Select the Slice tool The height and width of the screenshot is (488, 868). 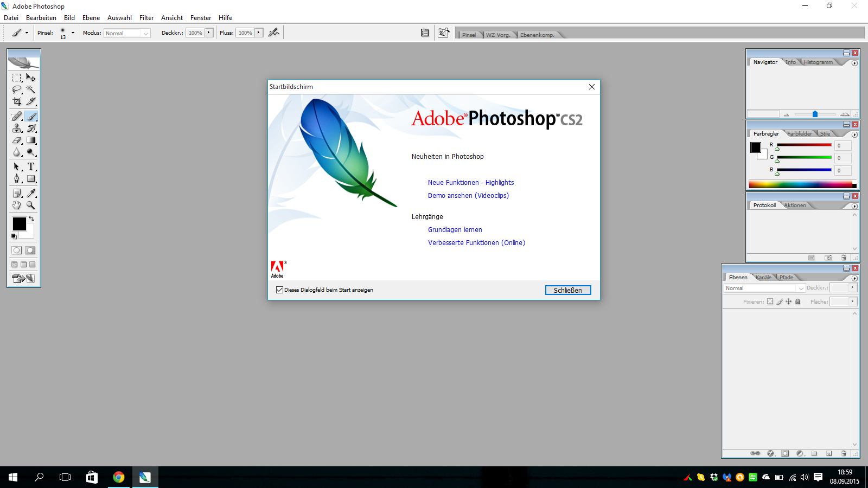tap(31, 101)
